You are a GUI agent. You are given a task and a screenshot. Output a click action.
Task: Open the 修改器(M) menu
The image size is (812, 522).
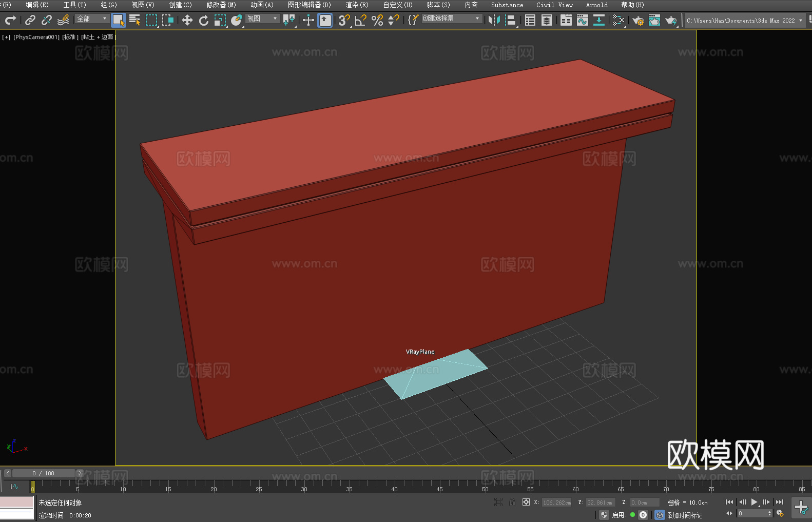[221, 5]
